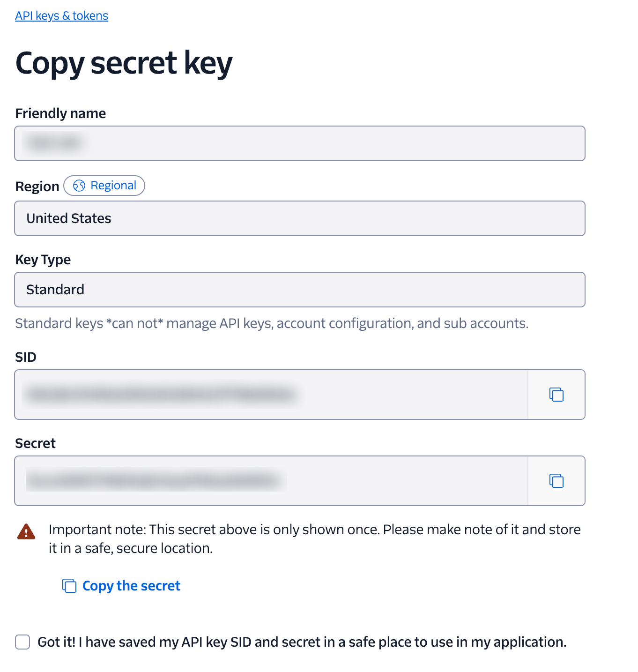Click the copy icon beside "Copy the secret"
This screenshot has width=638, height=672.
pyautogui.click(x=69, y=586)
